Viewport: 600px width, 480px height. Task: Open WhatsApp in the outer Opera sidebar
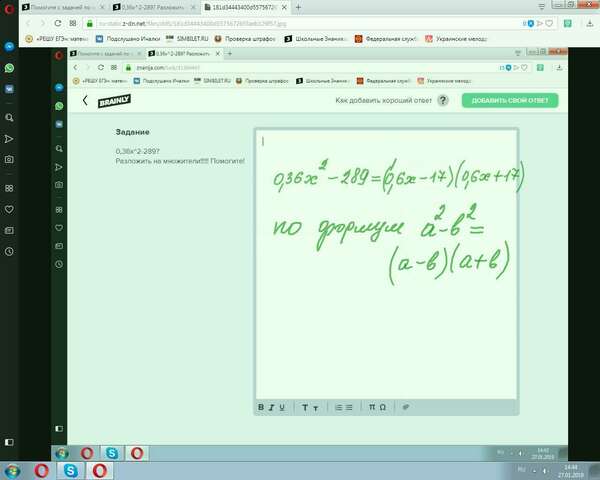point(9,68)
